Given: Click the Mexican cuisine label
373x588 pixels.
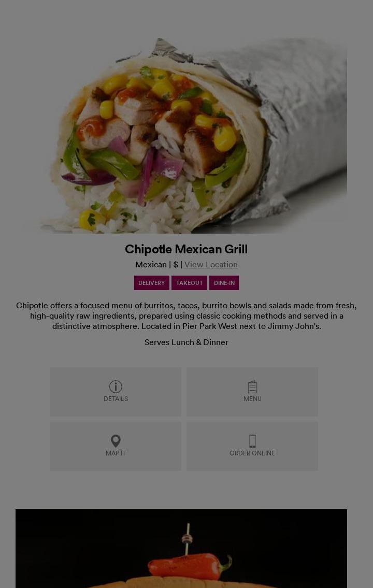Looking at the screenshot, I should point(151,264).
